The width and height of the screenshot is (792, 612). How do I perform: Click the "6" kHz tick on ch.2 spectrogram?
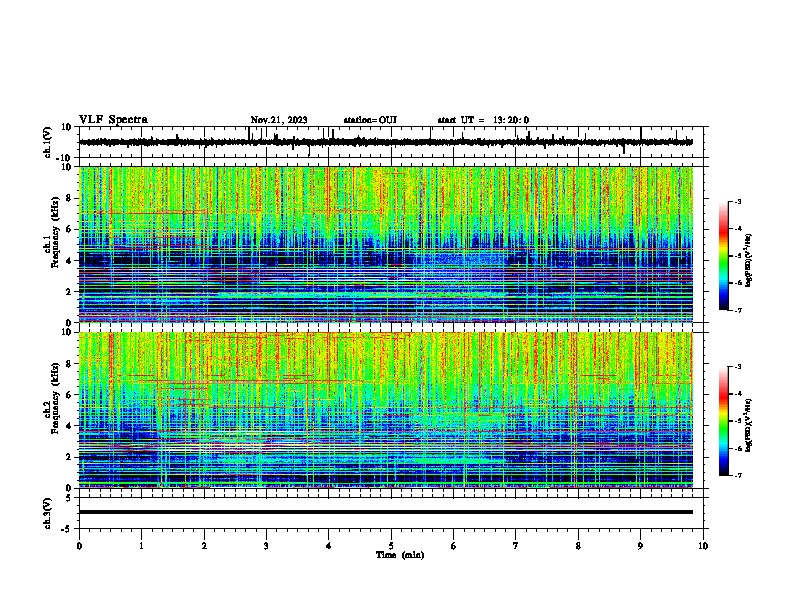pyautogui.click(x=69, y=395)
